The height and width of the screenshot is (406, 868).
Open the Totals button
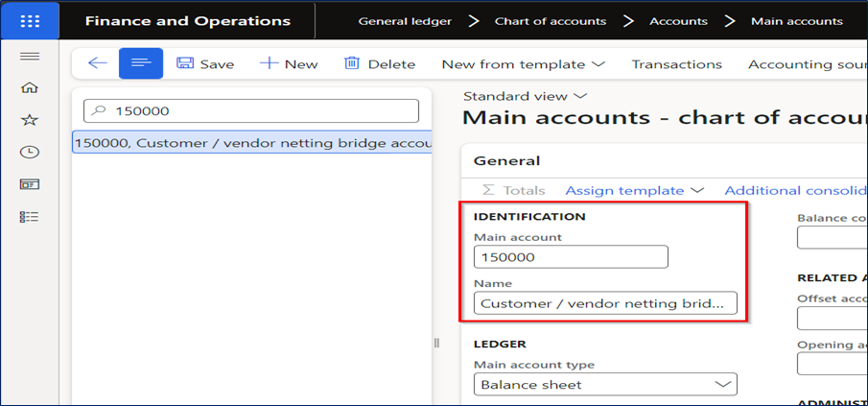[x=513, y=191]
